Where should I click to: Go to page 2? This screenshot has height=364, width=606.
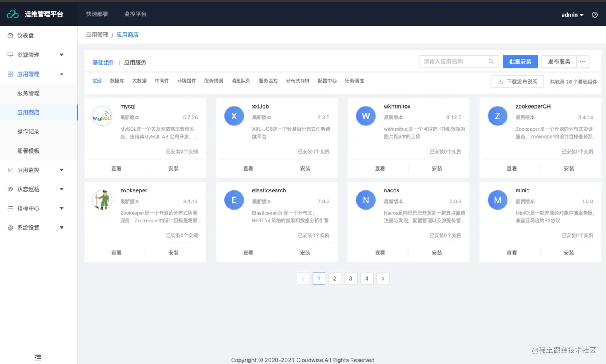(x=335, y=279)
